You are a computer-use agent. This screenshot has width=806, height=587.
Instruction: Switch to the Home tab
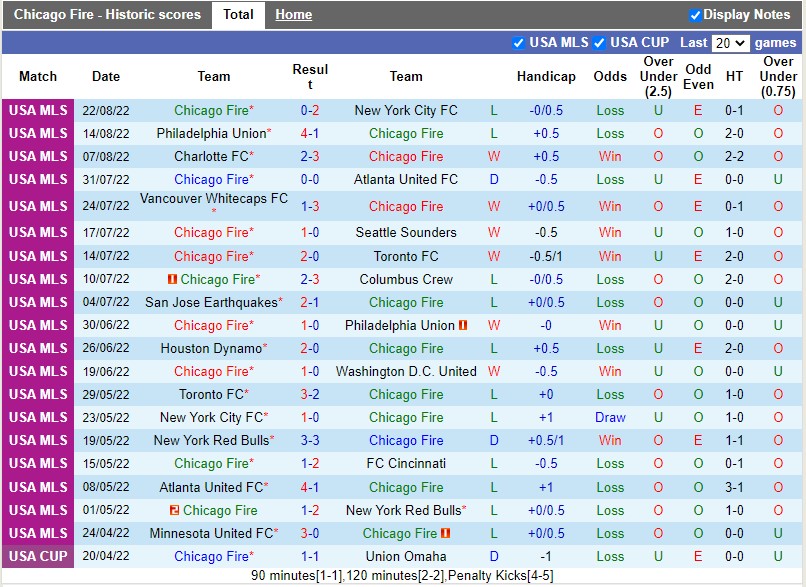(293, 14)
